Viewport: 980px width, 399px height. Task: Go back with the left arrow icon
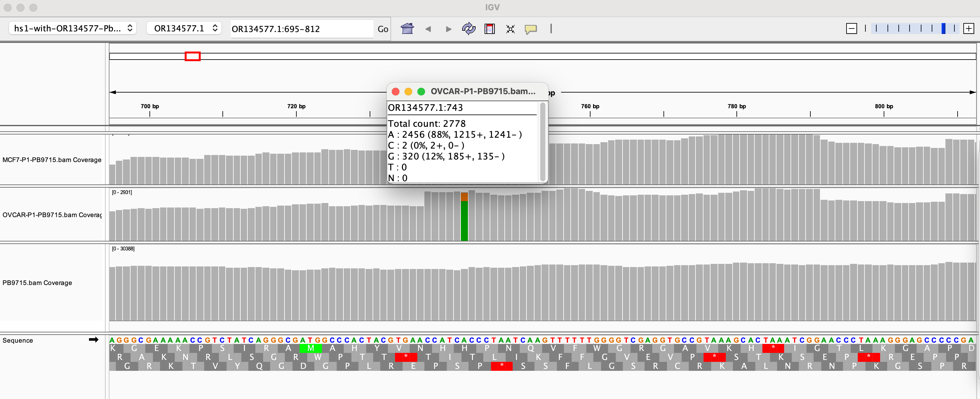click(x=428, y=29)
